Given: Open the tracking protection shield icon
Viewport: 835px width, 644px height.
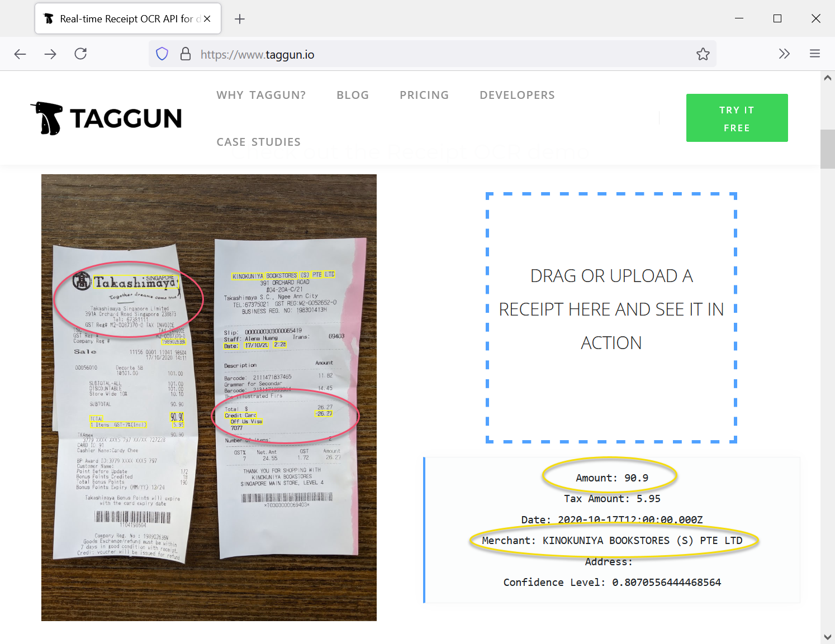Looking at the screenshot, I should coord(162,54).
